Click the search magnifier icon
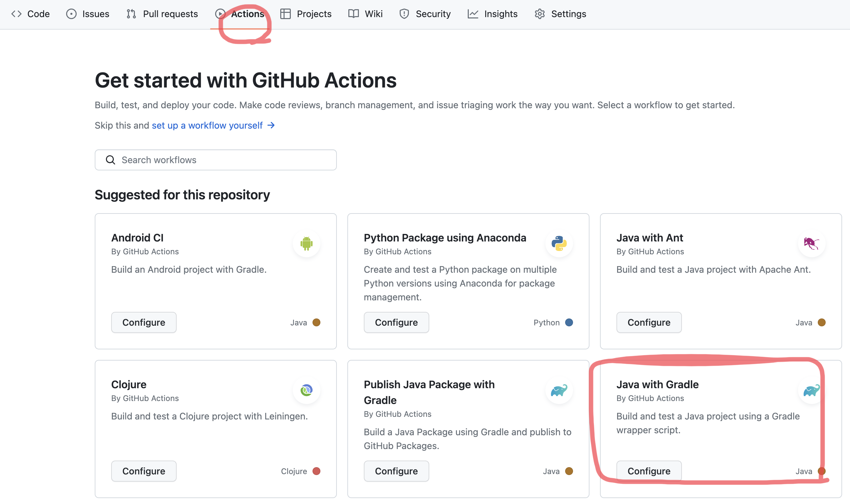 point(111,160)
